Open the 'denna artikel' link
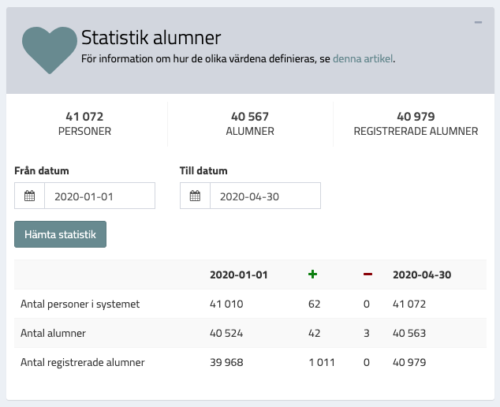 [x=363, y=59]
